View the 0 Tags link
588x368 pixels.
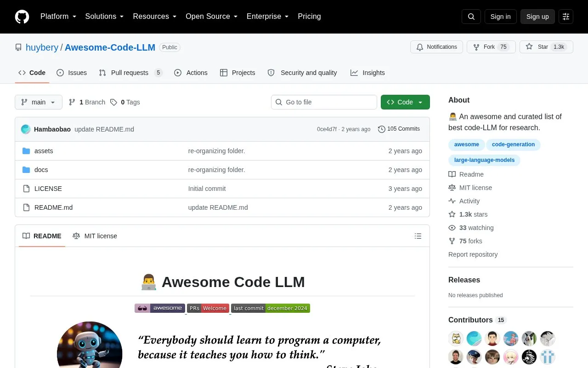(125, 102)
